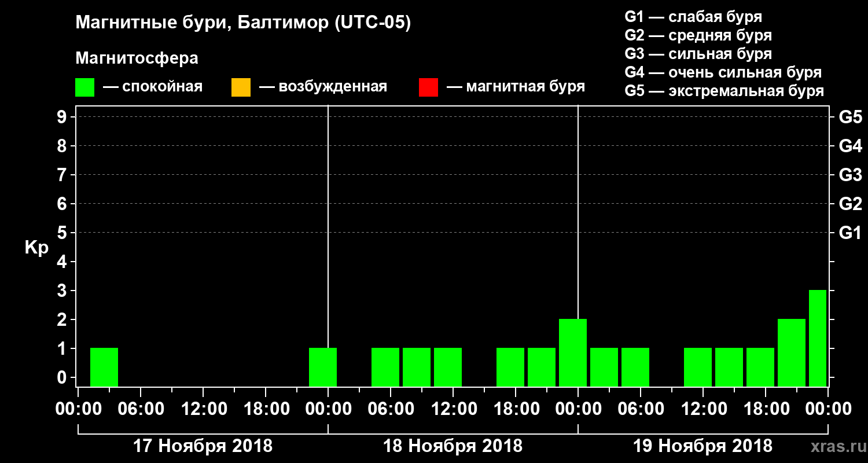Click the '06:00' tick label of 17 Ноября
The image size is (868, 463).
[x=140, y=409]
